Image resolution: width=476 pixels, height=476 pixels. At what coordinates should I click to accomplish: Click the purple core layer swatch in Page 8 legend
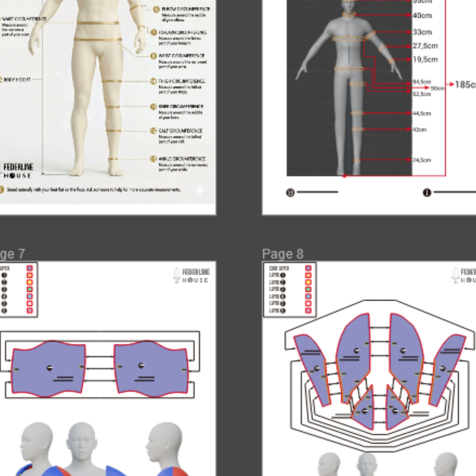[308, 268]
